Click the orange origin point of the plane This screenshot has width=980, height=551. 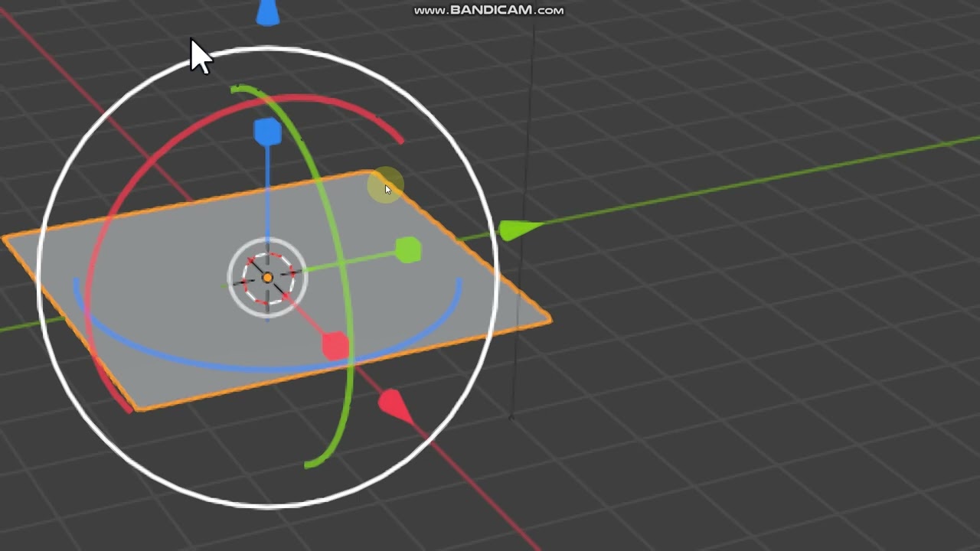[267, 277]
